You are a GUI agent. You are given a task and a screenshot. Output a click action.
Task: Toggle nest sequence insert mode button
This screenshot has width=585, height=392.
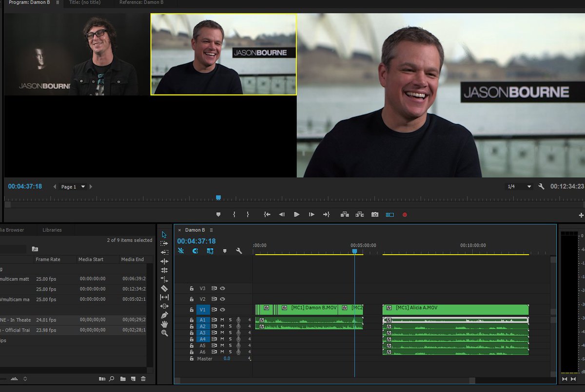(181, 251)
